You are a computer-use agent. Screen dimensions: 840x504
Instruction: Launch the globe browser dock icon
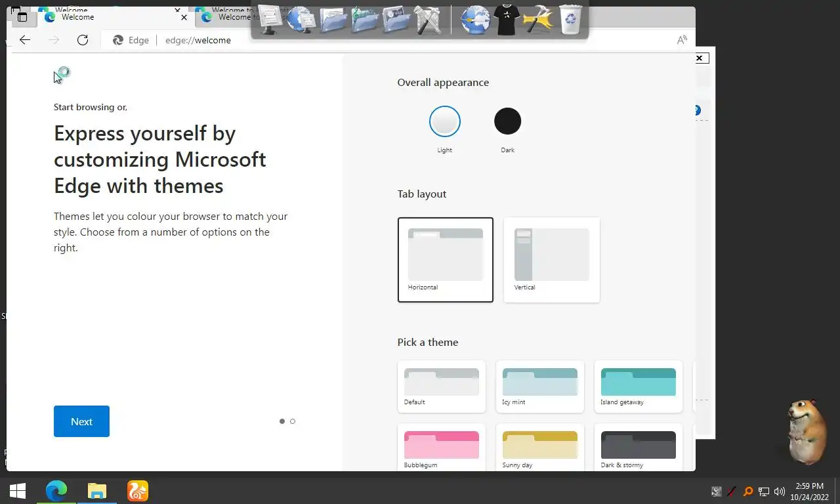point(475,20)
